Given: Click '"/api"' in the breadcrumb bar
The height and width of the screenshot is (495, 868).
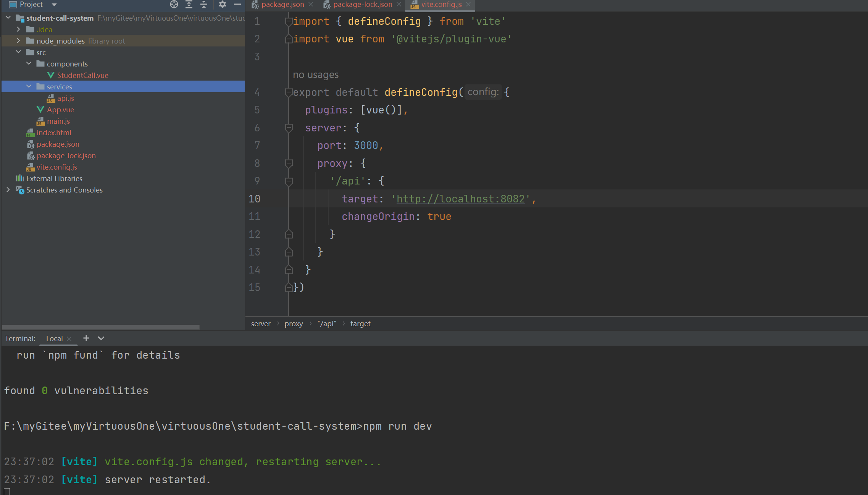Looking at the screenshot, I should pyautogui.click(x=327, y=324).
